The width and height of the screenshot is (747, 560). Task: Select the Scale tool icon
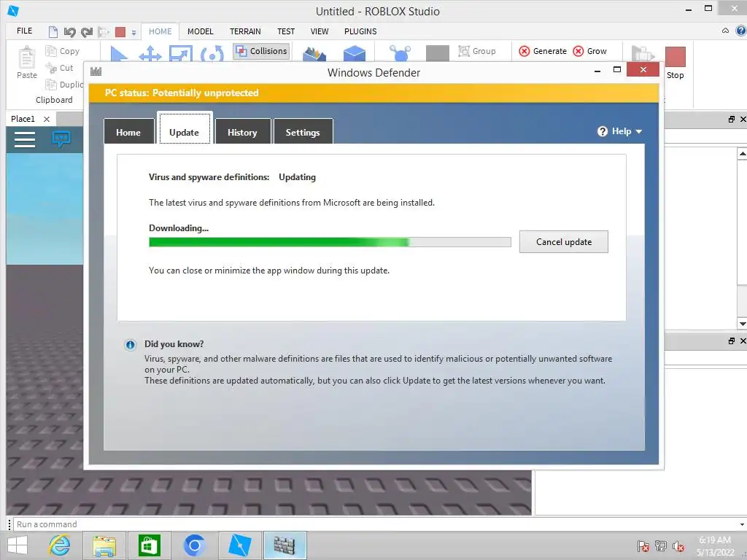181,53
